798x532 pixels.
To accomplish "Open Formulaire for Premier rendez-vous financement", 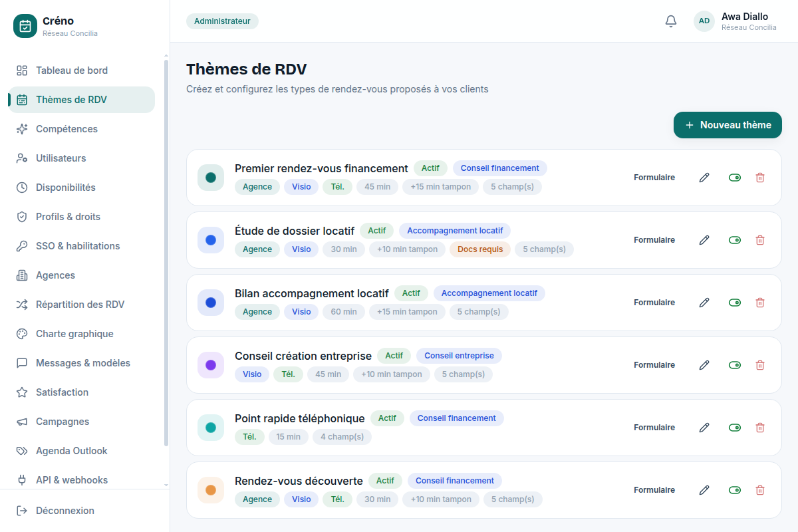I will pos(654,178).
